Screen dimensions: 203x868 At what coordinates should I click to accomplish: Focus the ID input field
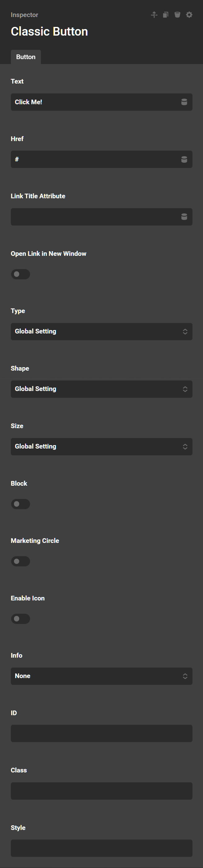tap(101, 733)
